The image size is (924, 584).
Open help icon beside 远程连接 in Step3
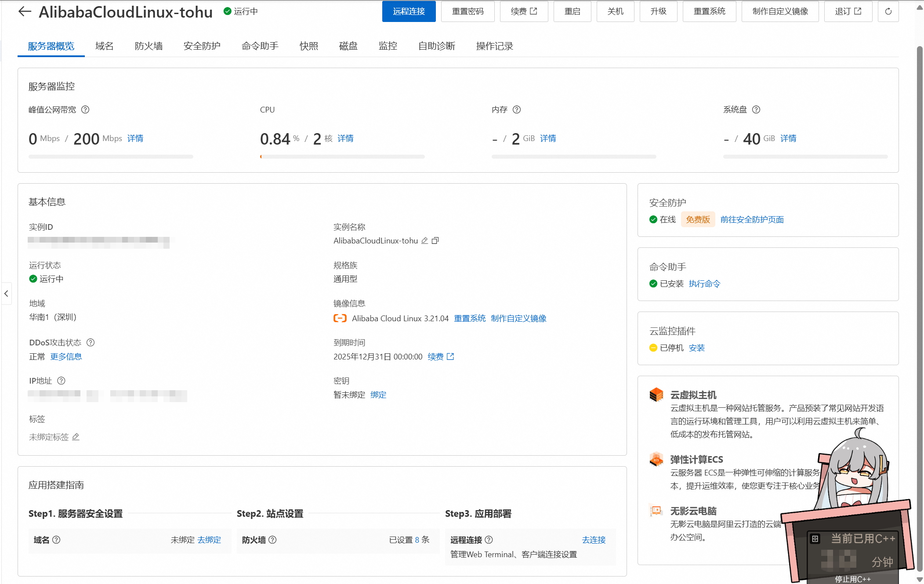coord(489,540)
